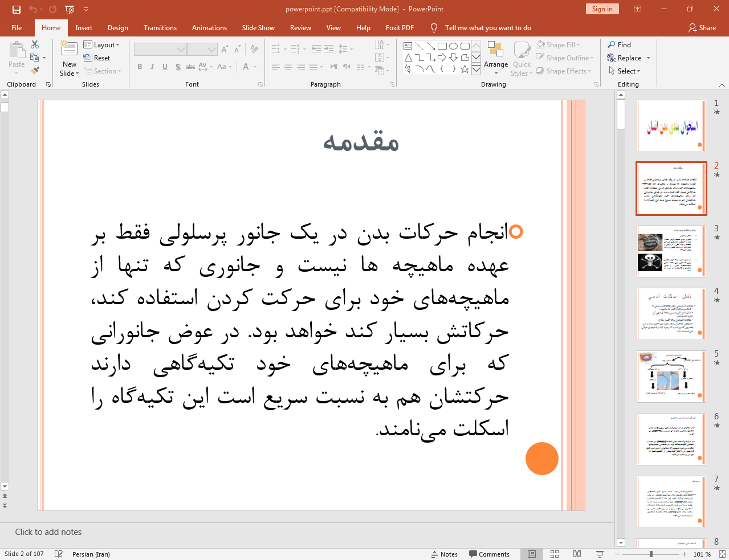
Task: Toggle Underline formatting
Action: [x=165, y=67]
